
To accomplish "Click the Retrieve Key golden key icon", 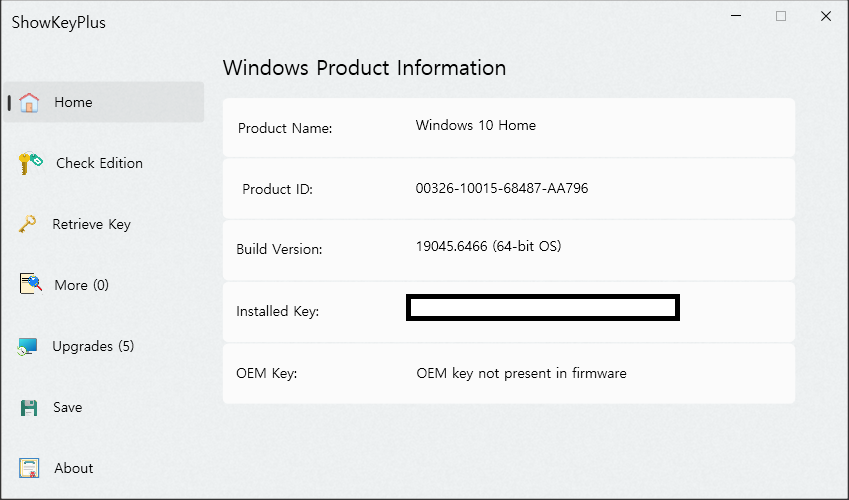I will [x=28, y=224].
